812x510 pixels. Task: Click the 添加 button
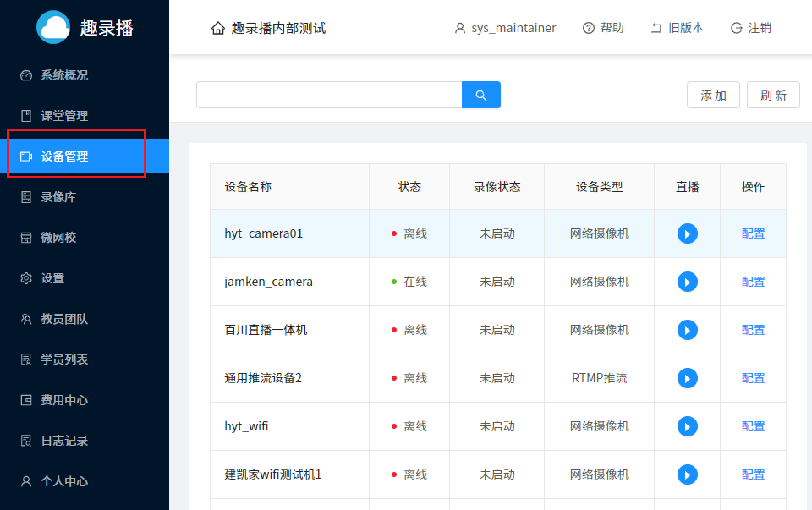713,95
